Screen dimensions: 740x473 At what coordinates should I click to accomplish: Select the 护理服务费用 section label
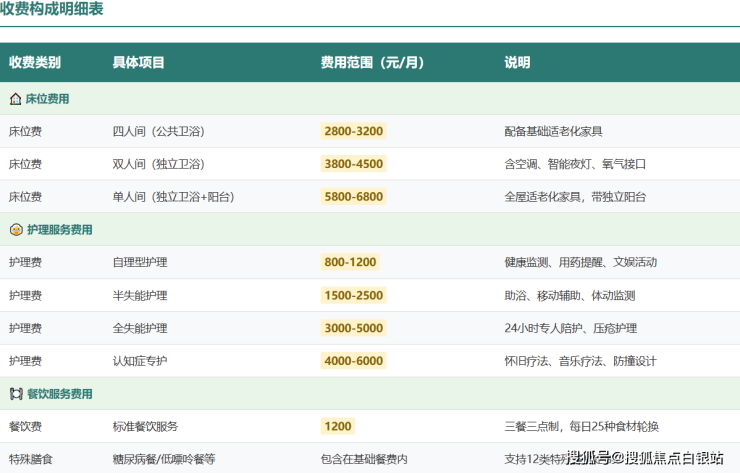click(60, 230)
